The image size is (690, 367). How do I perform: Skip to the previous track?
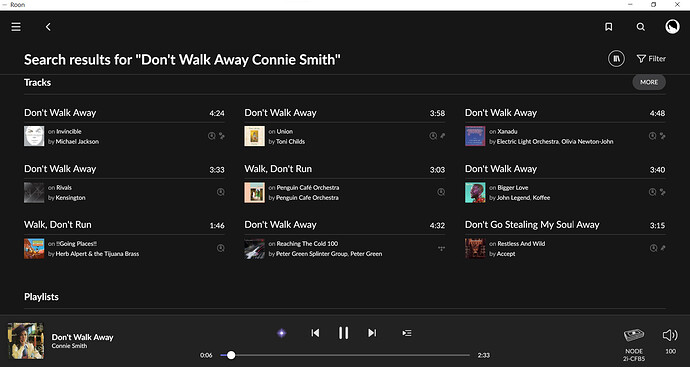click(x=315, y=333)
